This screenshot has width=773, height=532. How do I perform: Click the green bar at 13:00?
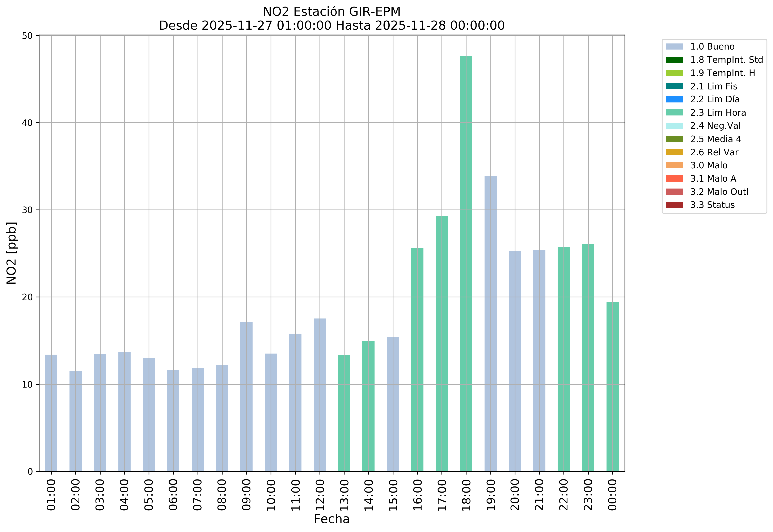coord(344,413)
